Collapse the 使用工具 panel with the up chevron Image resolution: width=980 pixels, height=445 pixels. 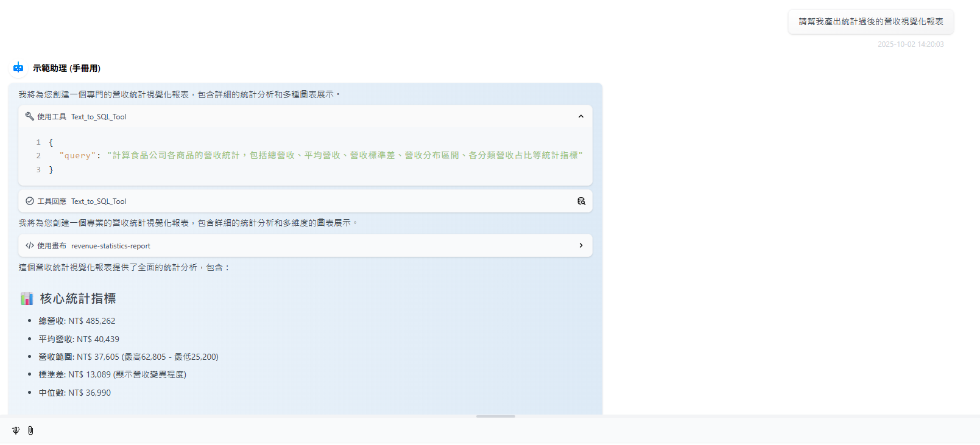[x=580, y=116]
